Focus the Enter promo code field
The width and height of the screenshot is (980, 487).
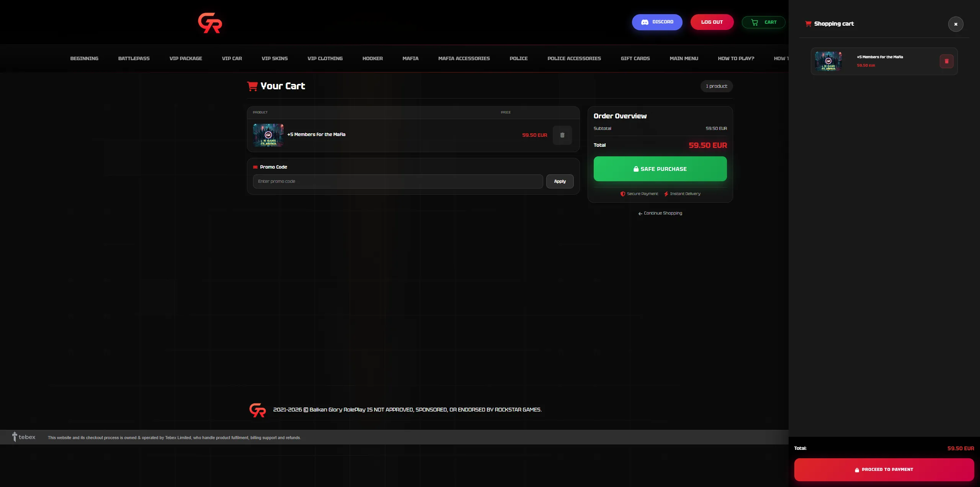(x=397, y=182)
